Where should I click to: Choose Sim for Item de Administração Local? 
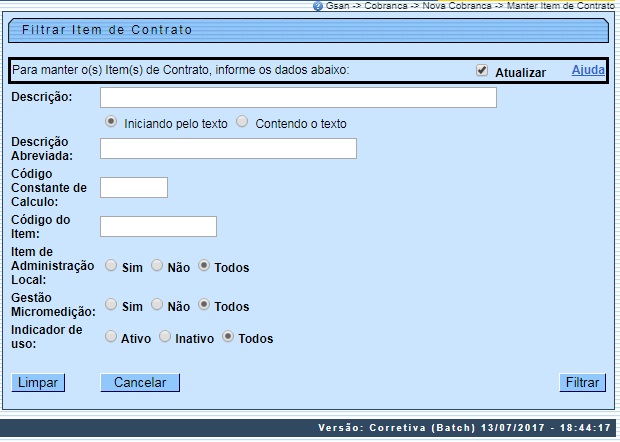coord(111,265)
